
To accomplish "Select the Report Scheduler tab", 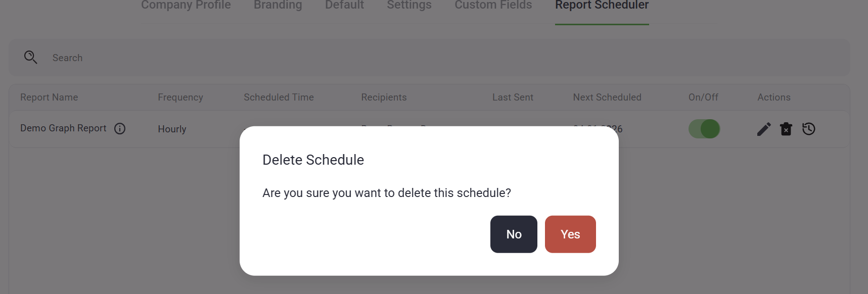I will (x=602, y=5).
